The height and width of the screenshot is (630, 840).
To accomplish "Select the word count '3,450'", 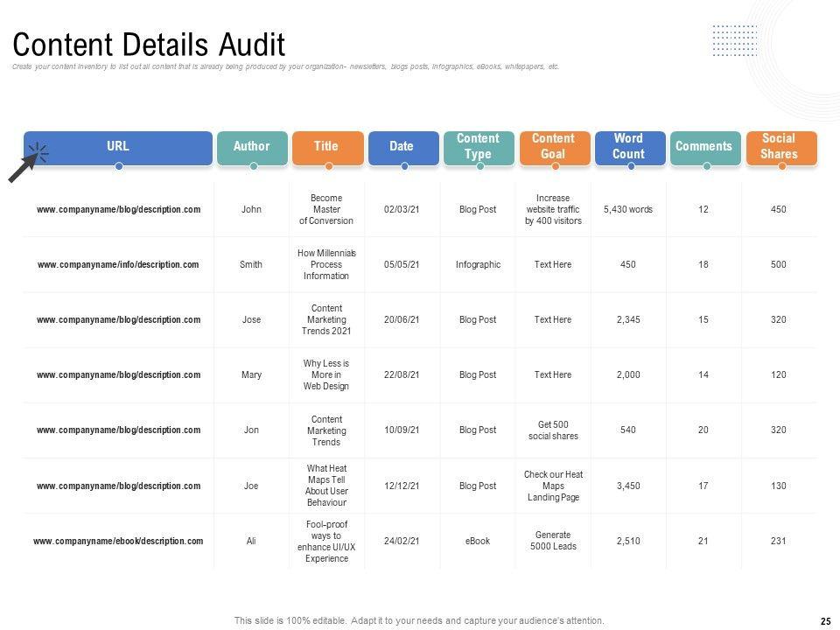I will [x=628, y=486].
